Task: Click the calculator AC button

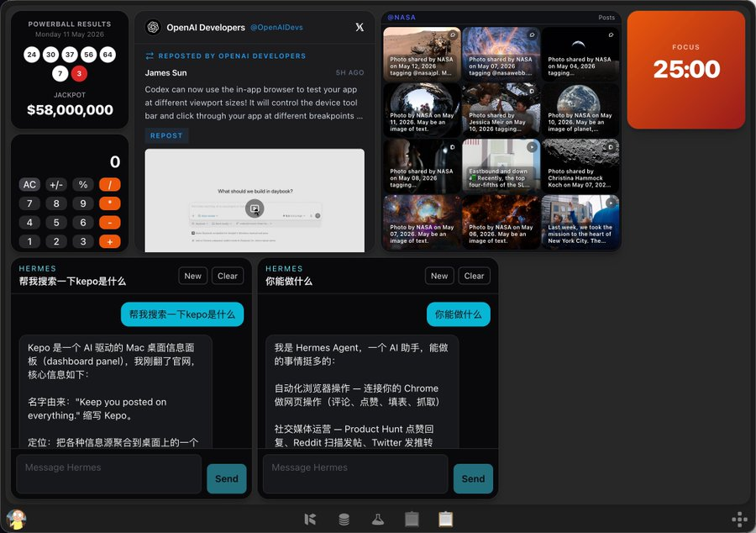Action: (x=29, y=185)
